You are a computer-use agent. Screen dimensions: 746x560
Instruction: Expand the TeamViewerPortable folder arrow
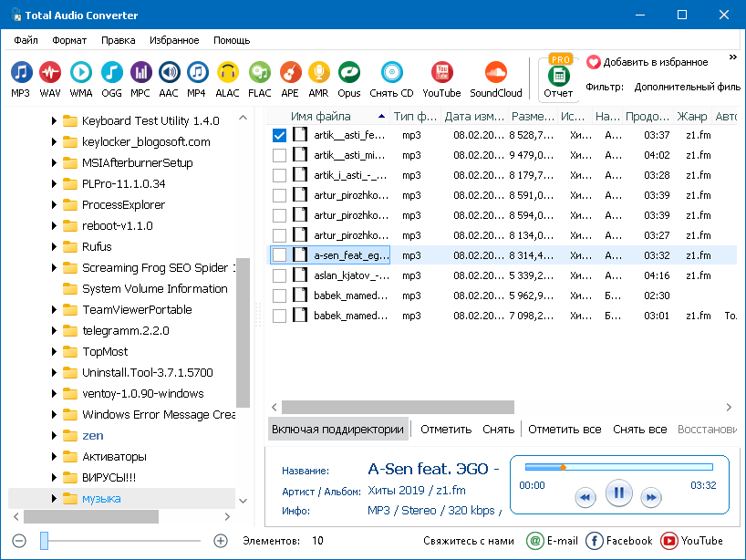coord(54,310)
